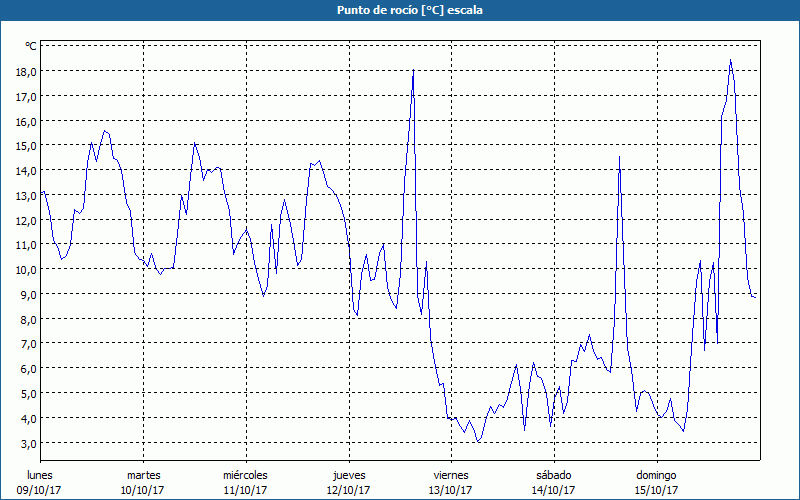Click the 18 °C peak at end of jueves
Viewport: 800px width, 500px height.
[414, 71]
